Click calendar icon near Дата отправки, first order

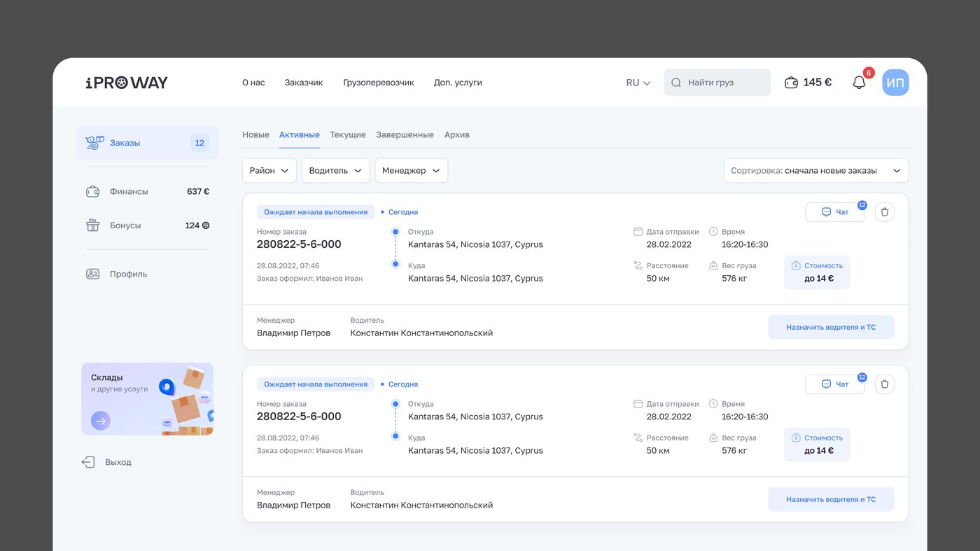(x=638, y=232)
